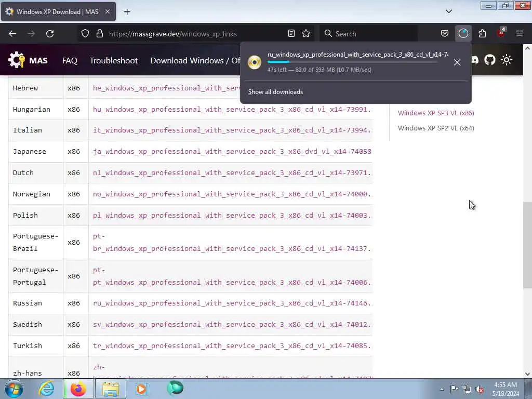The height and width of the screenshot is (399, 532).
Task: Click the scrollbar up arrow
Action: click(x=527, y=48)
